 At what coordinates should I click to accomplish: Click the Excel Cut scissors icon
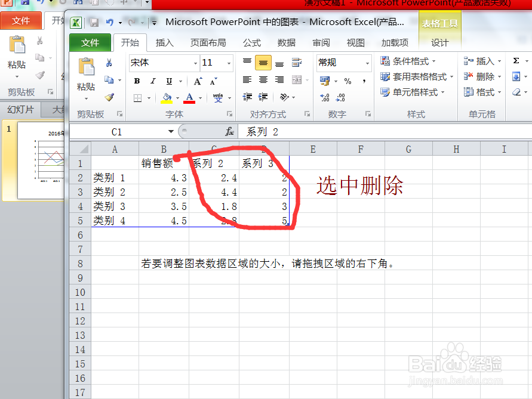click(109, 63)
